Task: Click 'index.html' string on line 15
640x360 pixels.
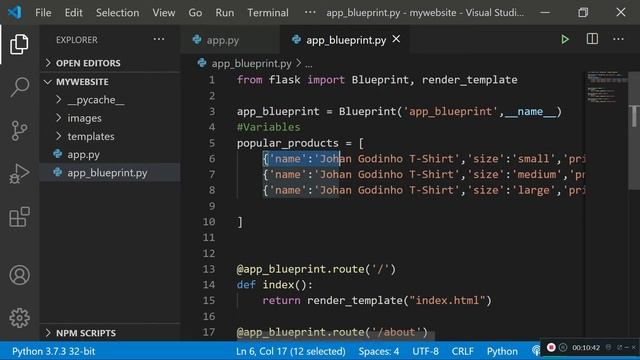Action: click(447, 300)
